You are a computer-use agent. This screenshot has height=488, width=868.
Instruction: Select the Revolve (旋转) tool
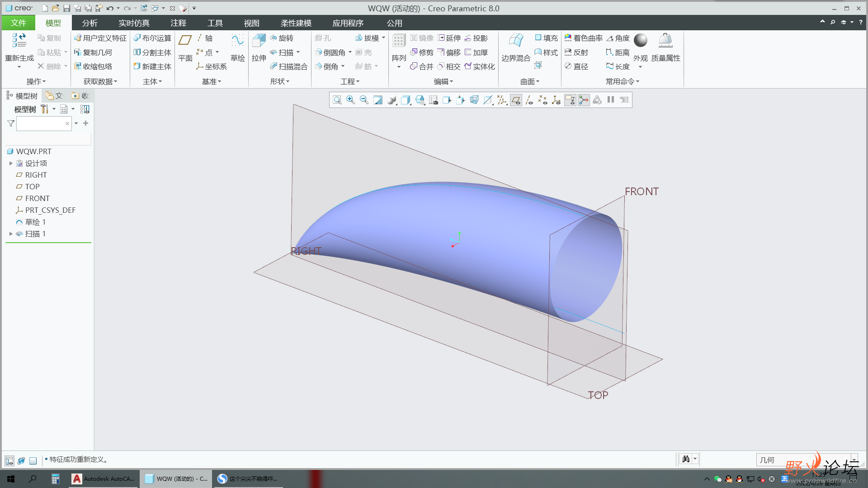coord(282,38)
